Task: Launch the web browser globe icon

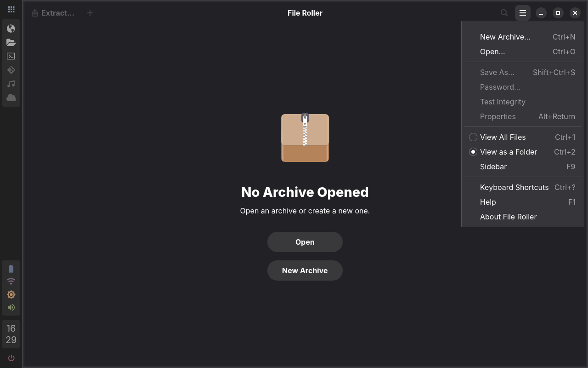Action: click(x=11, y=29)
